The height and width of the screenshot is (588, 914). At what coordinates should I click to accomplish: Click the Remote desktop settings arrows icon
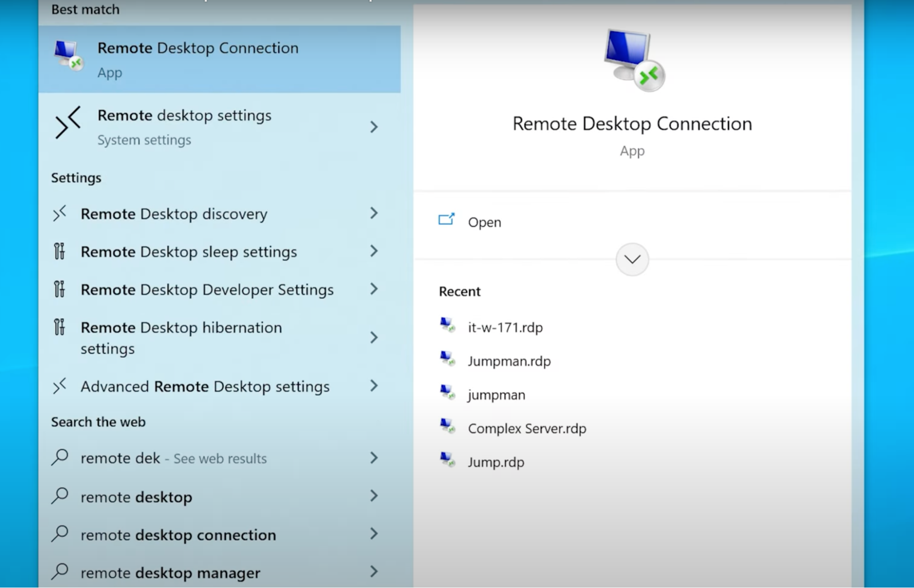click(x=68, y=122)
